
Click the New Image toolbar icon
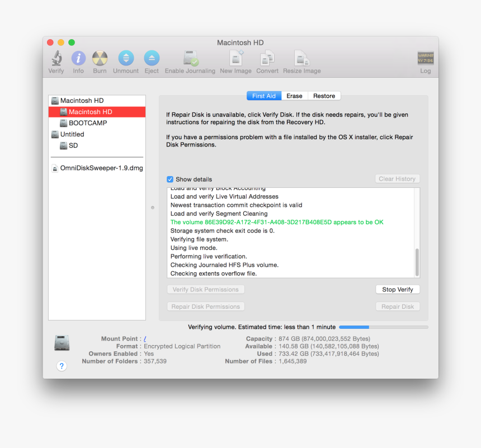236,58
